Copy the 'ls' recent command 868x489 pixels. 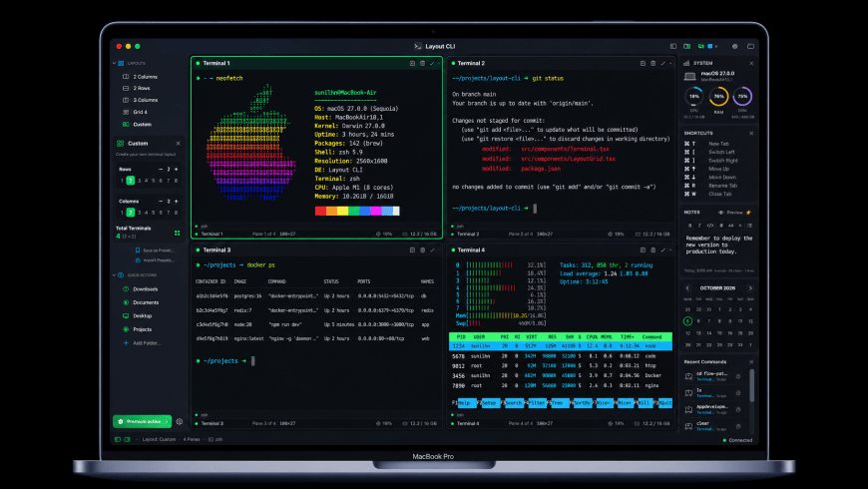pos(738,393)
